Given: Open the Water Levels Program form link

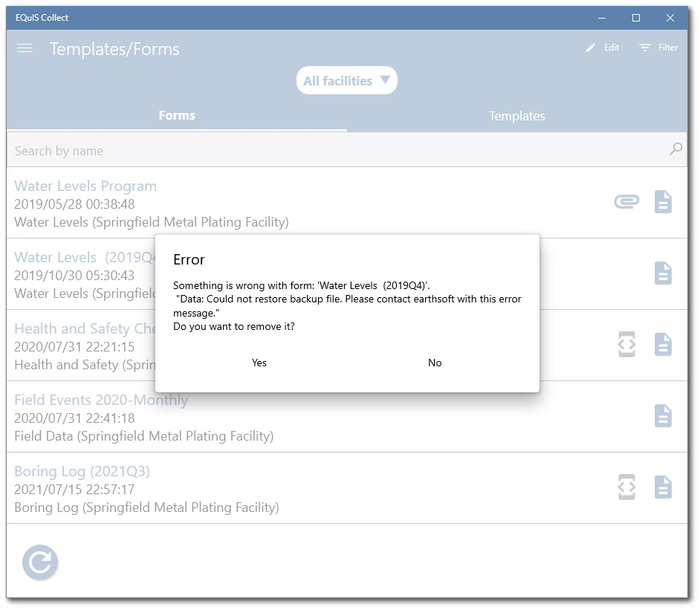Looking at the screenshot, I should [85, 186].
